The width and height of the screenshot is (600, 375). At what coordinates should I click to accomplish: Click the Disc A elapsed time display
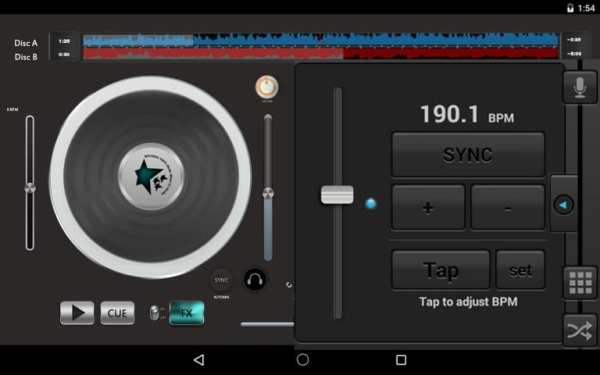click(64, 41)
